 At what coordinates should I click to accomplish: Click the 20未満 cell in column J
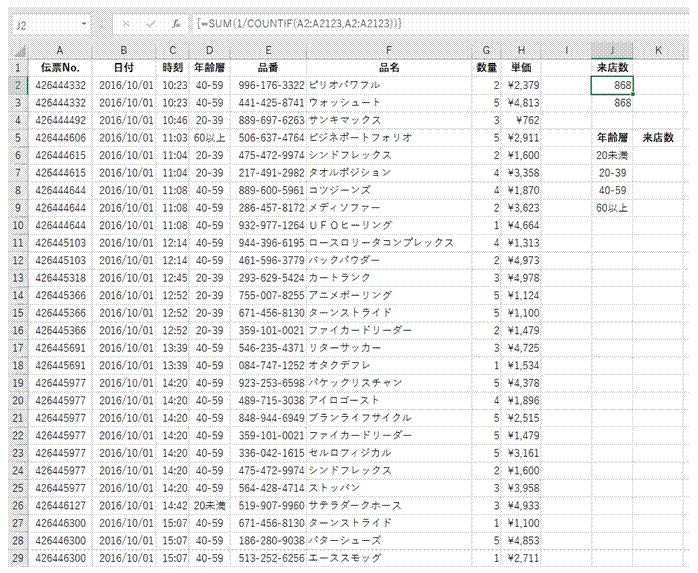point(611,155)
